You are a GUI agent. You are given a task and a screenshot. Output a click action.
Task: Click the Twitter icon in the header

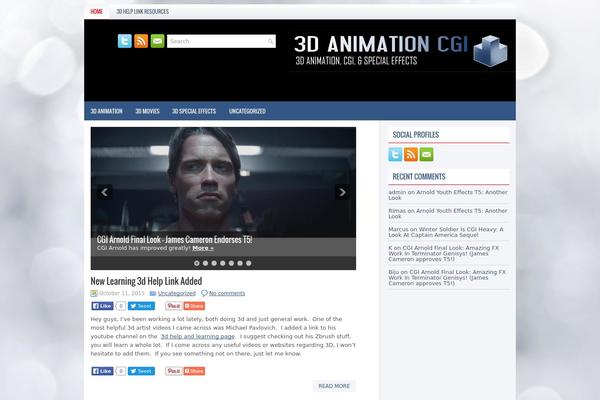tap(125, 41)
